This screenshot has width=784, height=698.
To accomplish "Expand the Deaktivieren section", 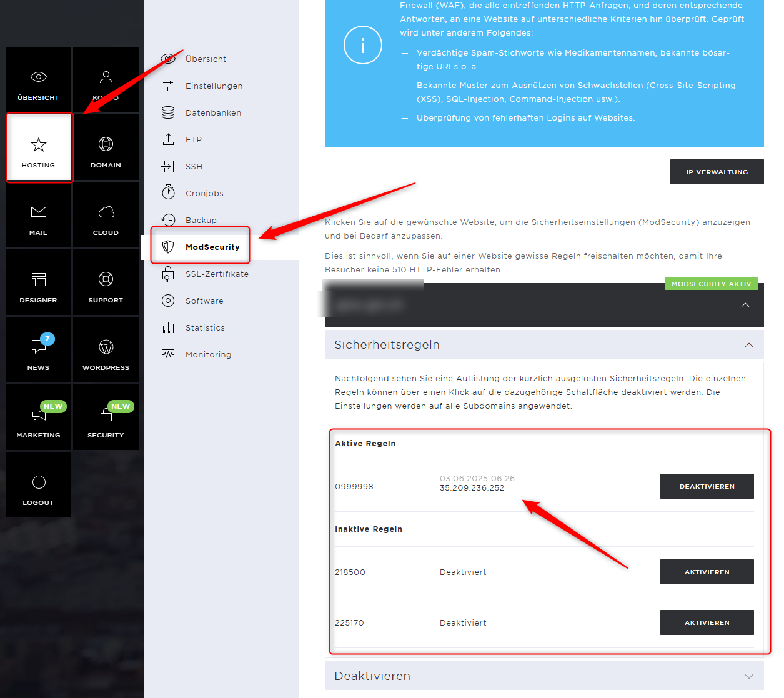I will [748, 676].
